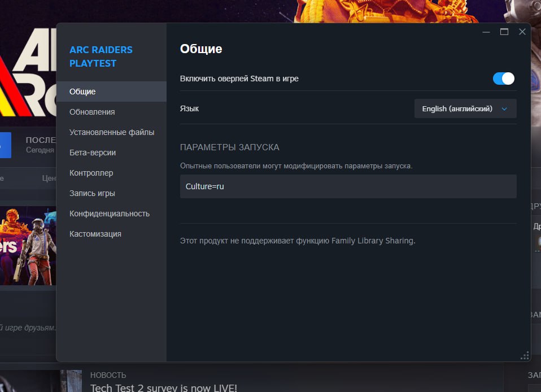Open the English (английский) language dropdown
The image size is (541, 392).
tap(465, 108)
